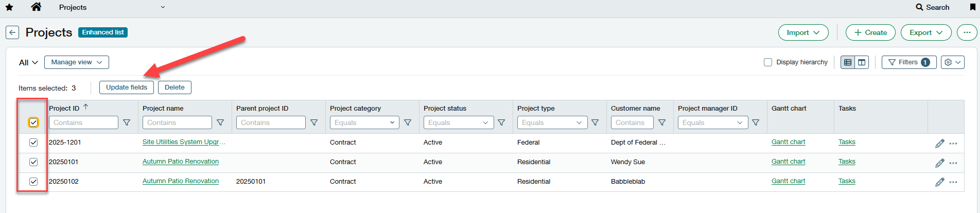Open Site Utilities System Upgr… project link
The image size is (980, 213).
184,142
